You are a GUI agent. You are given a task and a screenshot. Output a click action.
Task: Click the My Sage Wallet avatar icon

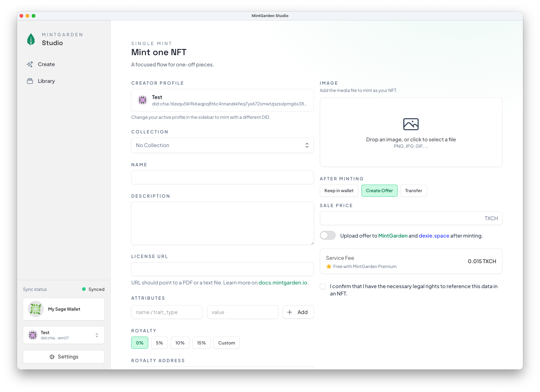click(36, 309)
